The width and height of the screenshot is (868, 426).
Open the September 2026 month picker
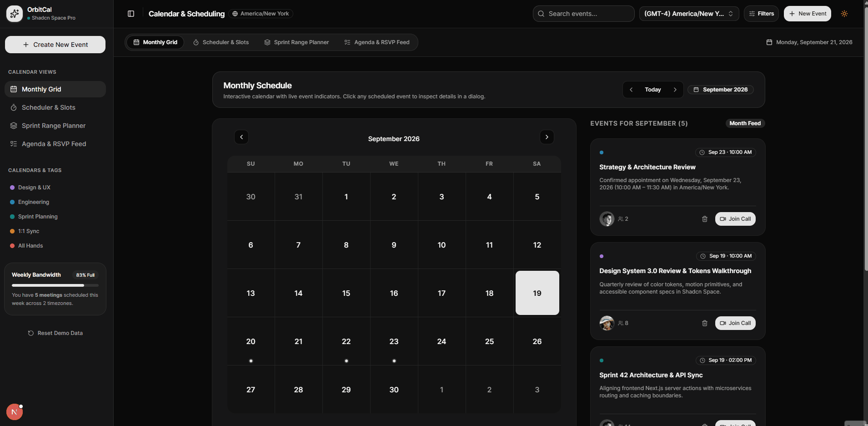click(721, 90)
